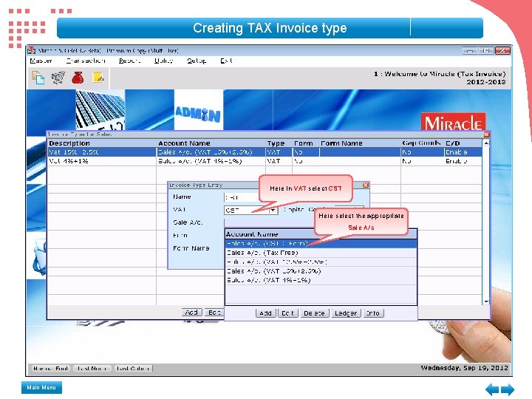This screenshot has width=532, height=399.
Task: Click Add button in Invoice Type window
Action: coord(191,312)
